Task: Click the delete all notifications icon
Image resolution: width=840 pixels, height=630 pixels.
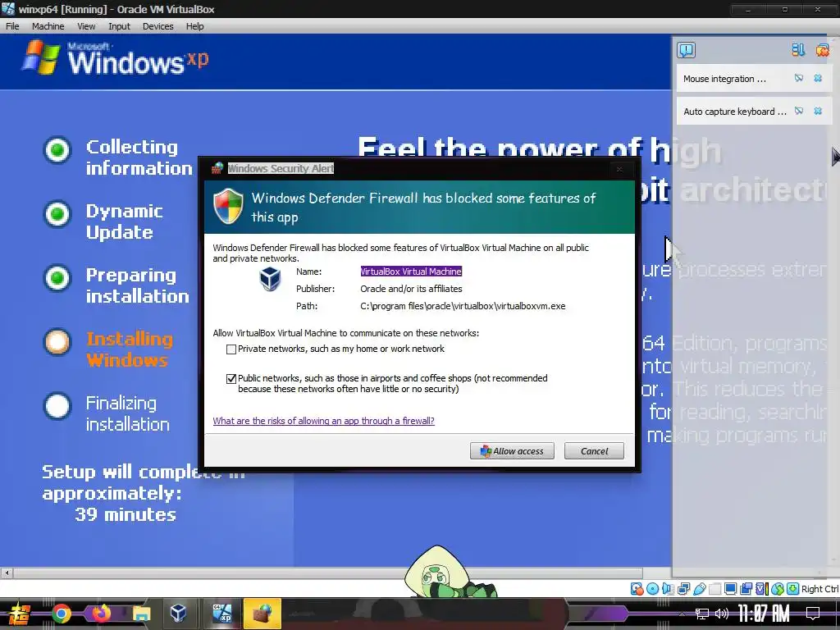Action: pos(822,50)
